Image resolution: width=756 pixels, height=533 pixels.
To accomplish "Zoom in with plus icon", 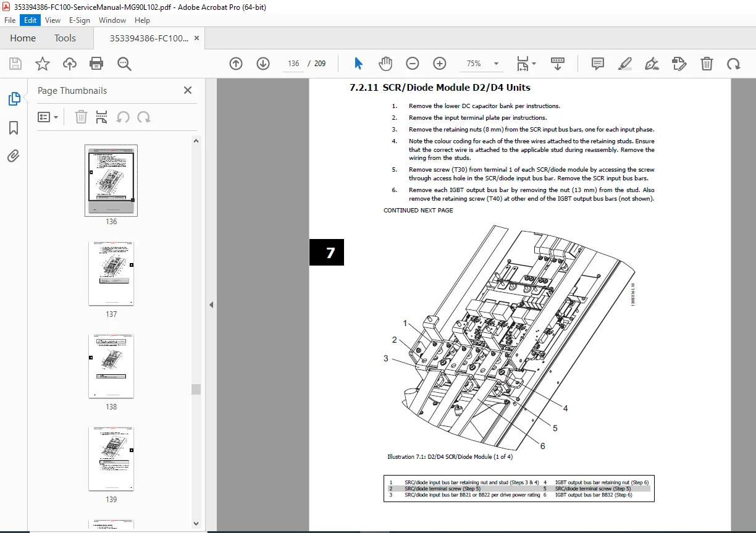I will pos(440,64).
